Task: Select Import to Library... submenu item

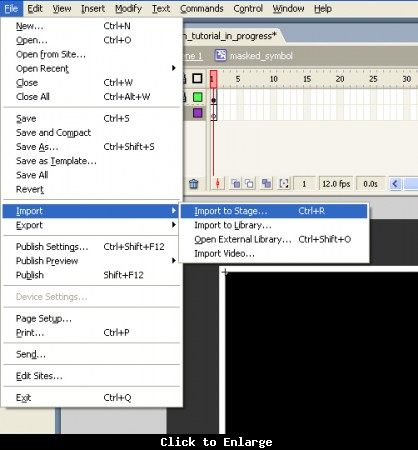Action: click(x=274, y=225)
